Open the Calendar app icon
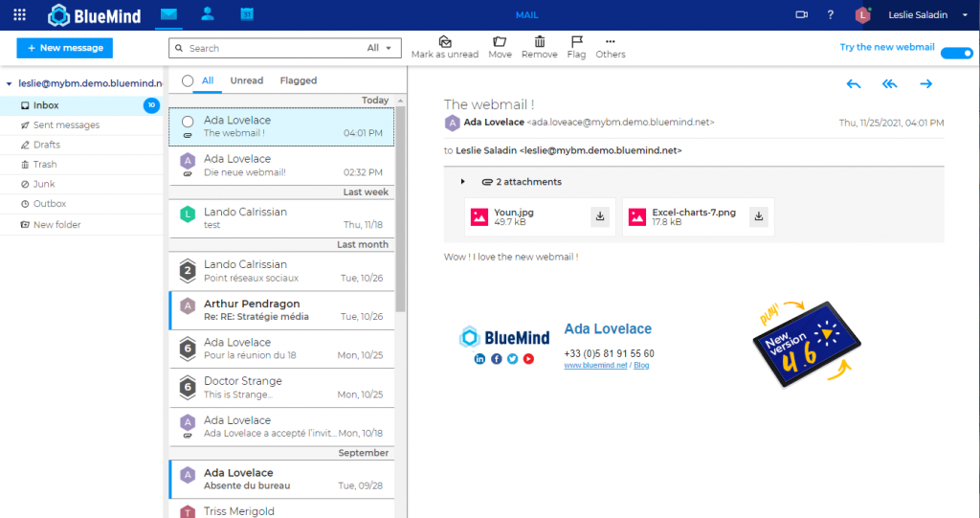This screenshot has height=518, width=980. tap(247, 14)
